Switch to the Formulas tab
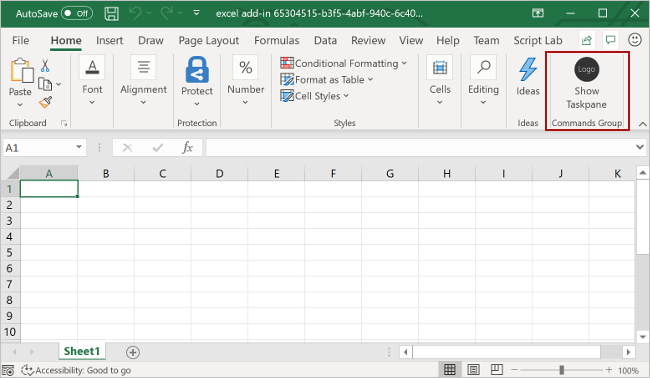The width and height of the screenshot is (650, 378). (x=276, y=40)
